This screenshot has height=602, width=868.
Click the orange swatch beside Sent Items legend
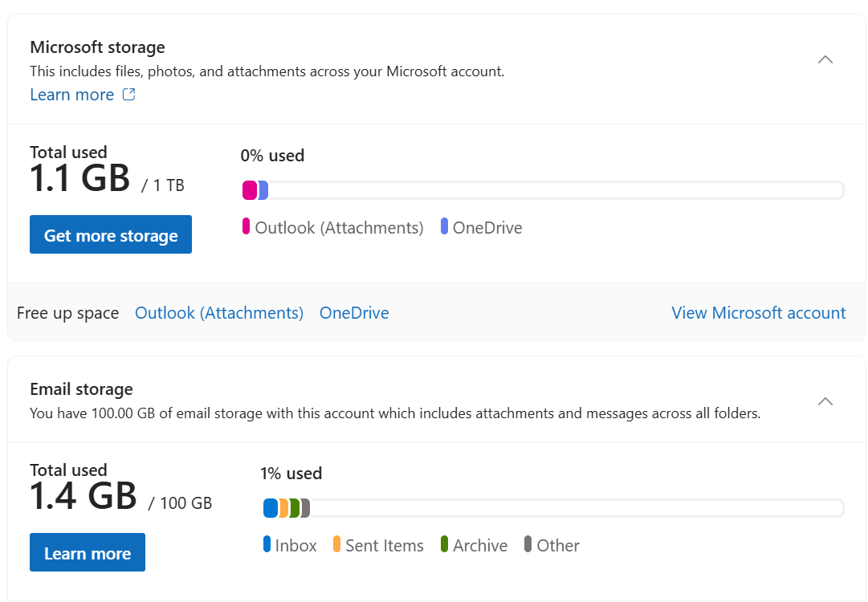(336, 543)
